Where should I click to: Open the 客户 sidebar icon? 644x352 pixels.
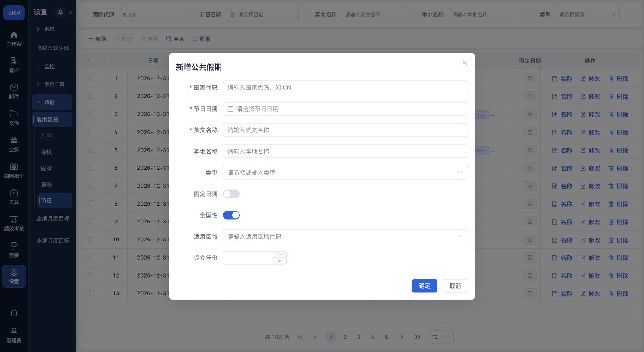click(14, 61)
